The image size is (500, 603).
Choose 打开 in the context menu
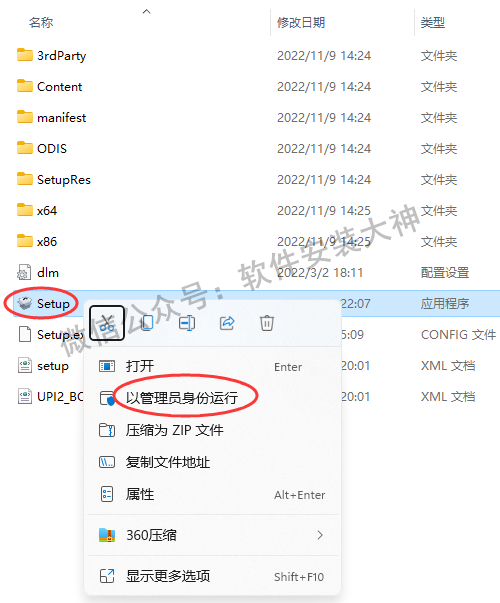[140, 366]
